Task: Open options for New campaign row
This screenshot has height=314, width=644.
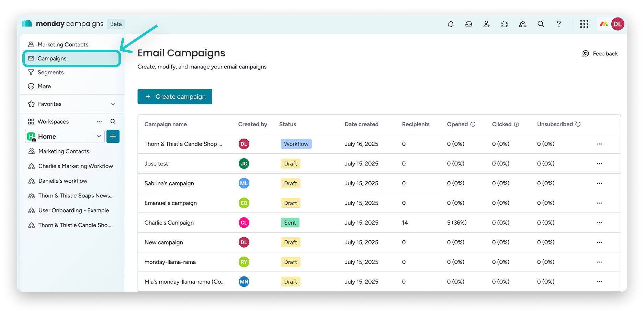Action: [x=600, y=242]
